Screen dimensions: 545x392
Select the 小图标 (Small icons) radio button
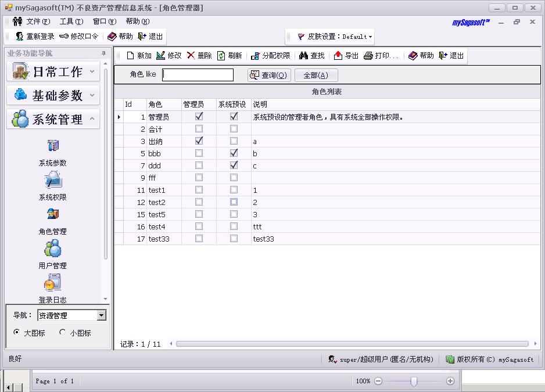click(x=62, y=332)
